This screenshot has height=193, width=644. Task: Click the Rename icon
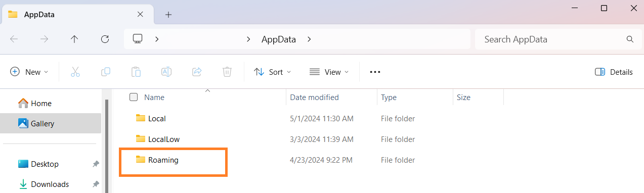pyautogui.click(x=166, y=72)
